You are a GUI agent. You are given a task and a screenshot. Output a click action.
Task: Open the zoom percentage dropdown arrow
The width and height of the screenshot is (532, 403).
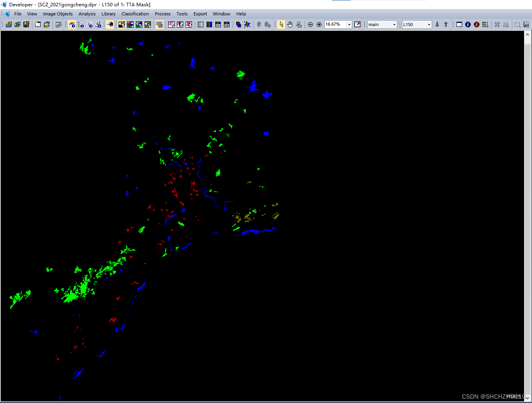349,24
